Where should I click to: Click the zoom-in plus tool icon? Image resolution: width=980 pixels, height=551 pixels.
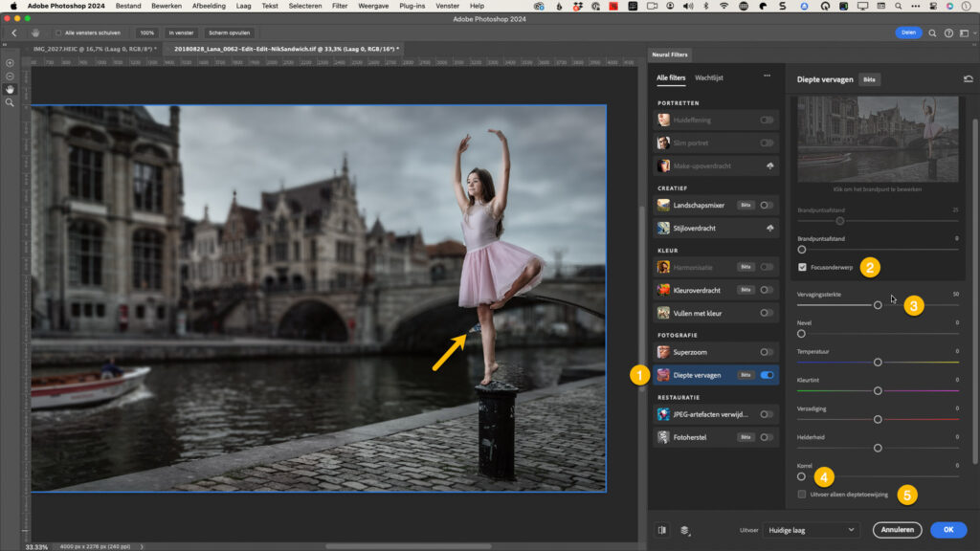click(x=10, y=63)
